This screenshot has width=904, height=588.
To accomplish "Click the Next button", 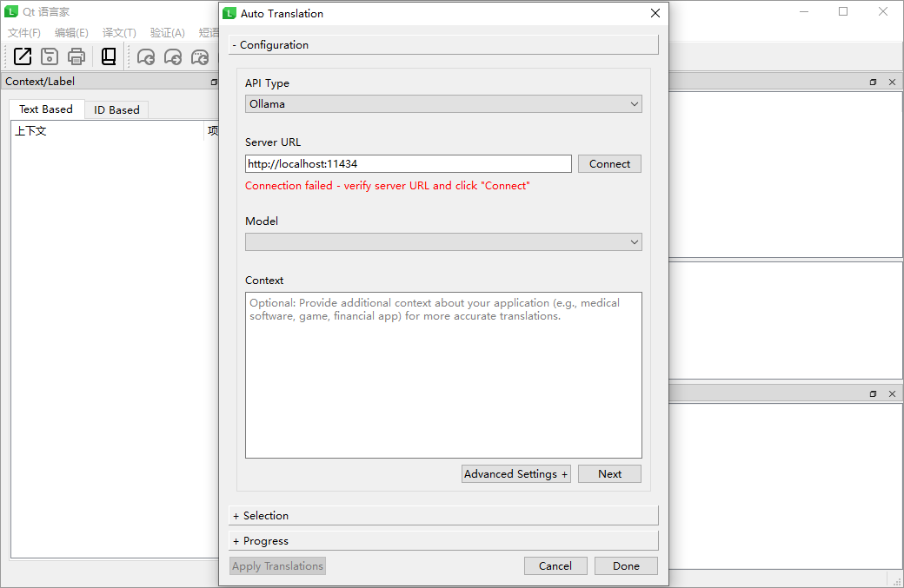I will (x=609, y=474).
